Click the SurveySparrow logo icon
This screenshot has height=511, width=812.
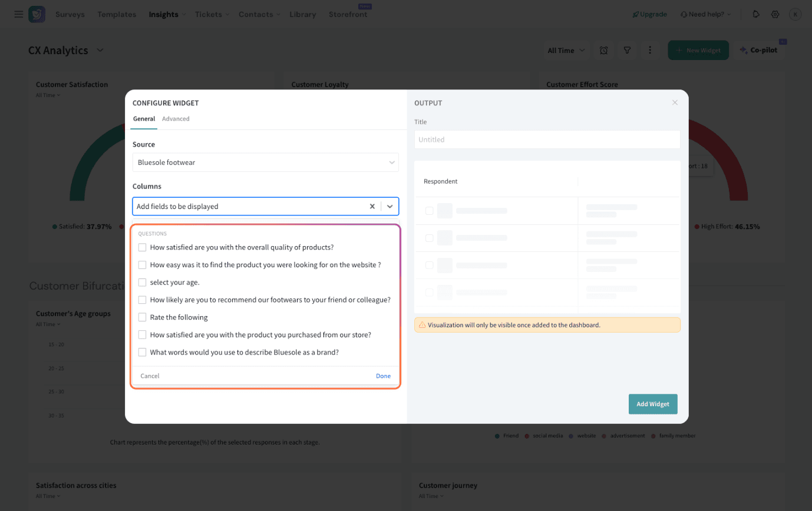(x=37, y=14)
